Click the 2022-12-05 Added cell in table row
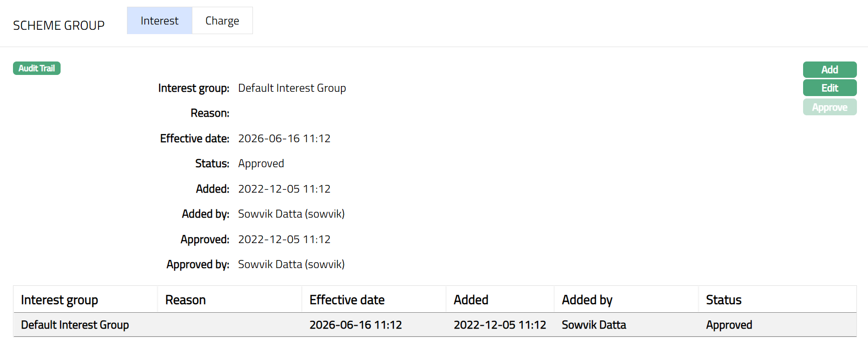The height and width of the screenshot is (343, 868). coord(500,325)
